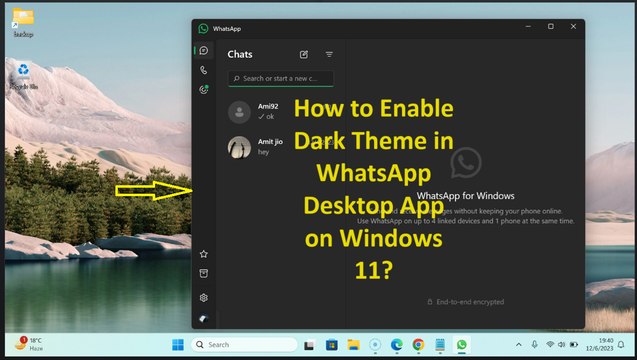Image resolution: width=637 pixels, height=360 pixels.
Task: Click the Amit jio profile photo
Action: [239, 147]
